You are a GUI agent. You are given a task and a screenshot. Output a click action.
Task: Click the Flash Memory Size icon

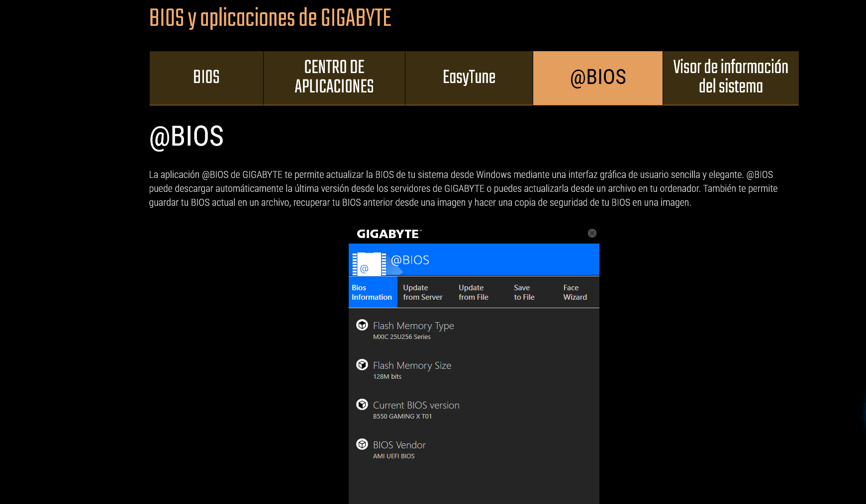pos(362,365)
